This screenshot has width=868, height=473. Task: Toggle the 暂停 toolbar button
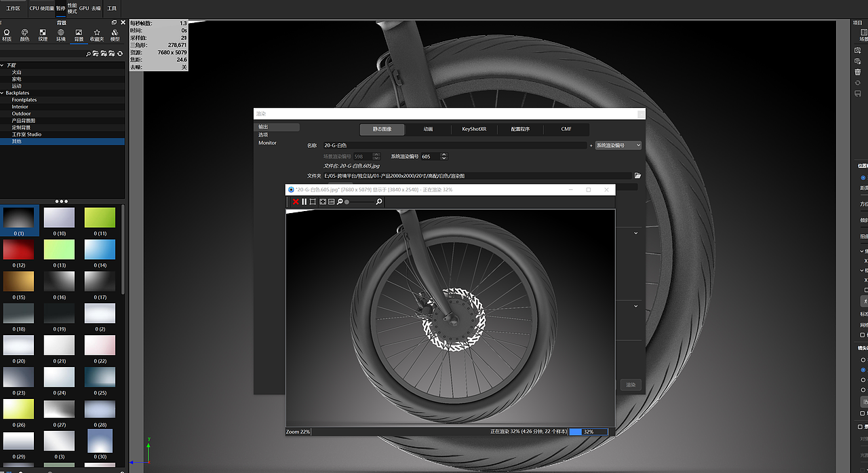click(x=61, y=9)
